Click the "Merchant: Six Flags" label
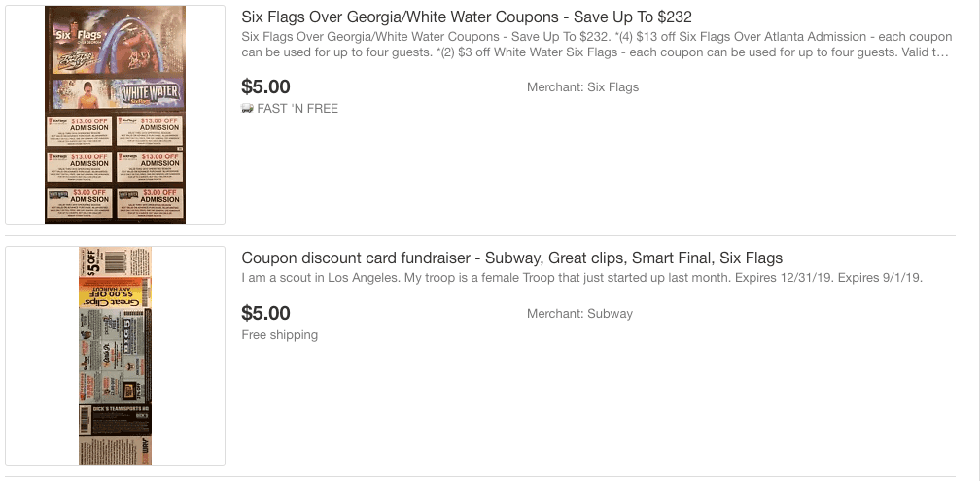 pos(582,87)
